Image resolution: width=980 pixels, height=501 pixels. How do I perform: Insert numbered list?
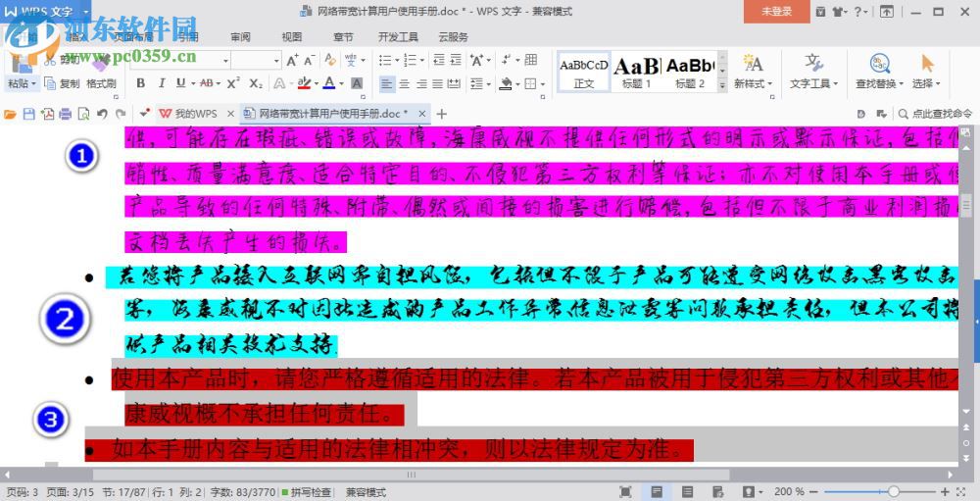click(x=410, y=60)
